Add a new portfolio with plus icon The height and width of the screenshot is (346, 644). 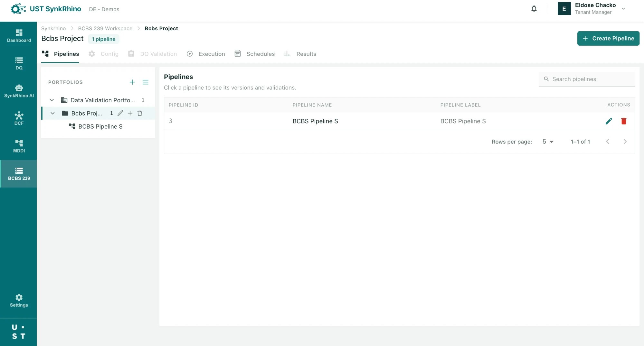(x=132, y=82)
